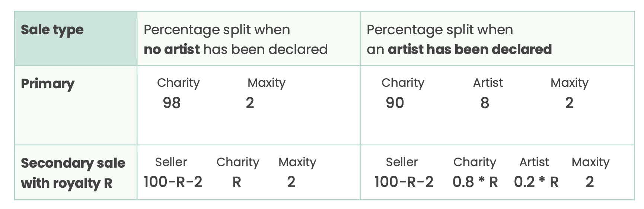
Task: Click the Maxity value 2 beside 98
Action: click(250, 103)
